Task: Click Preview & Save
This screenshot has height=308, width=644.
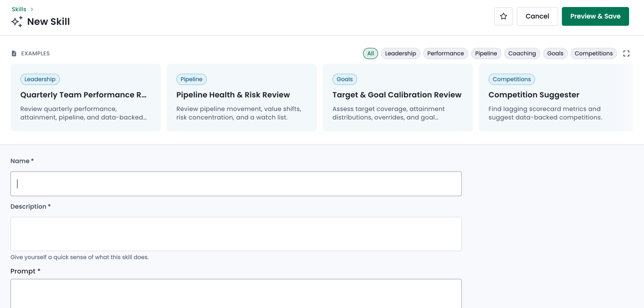Action: [x=595, y=16]
